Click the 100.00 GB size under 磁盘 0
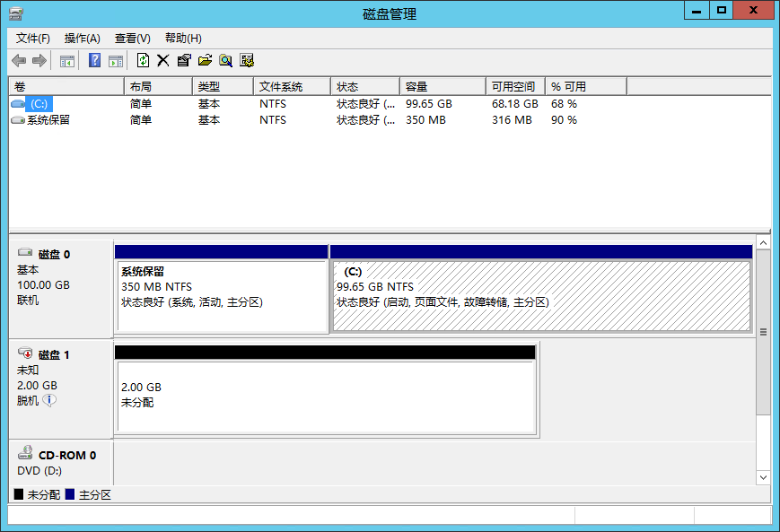The width and height of the screenshot is (780, 532). pos(43,285)
